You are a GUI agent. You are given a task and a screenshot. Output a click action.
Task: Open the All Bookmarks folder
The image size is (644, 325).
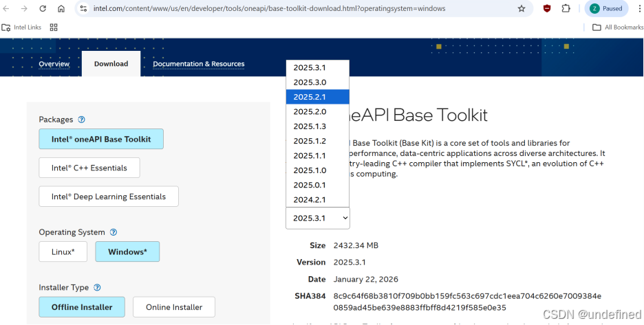(x=618, y=27)
